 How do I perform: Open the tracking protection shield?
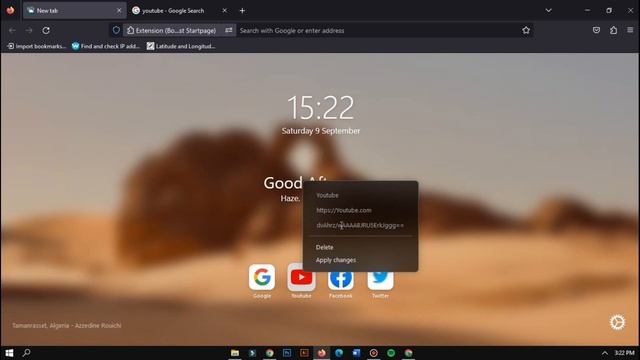[x=116, y=30]
